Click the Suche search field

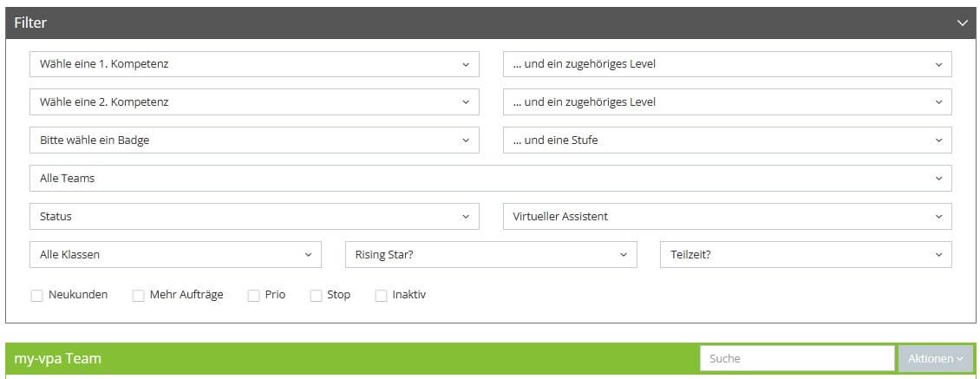pyautogui.click(x=797, y=359)
